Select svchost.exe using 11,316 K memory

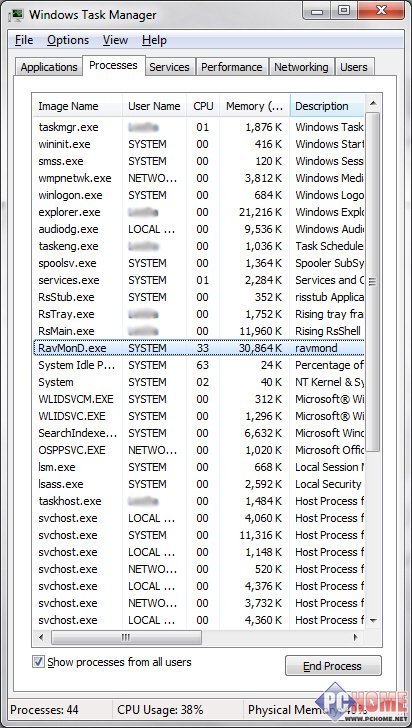coord(199,535)
